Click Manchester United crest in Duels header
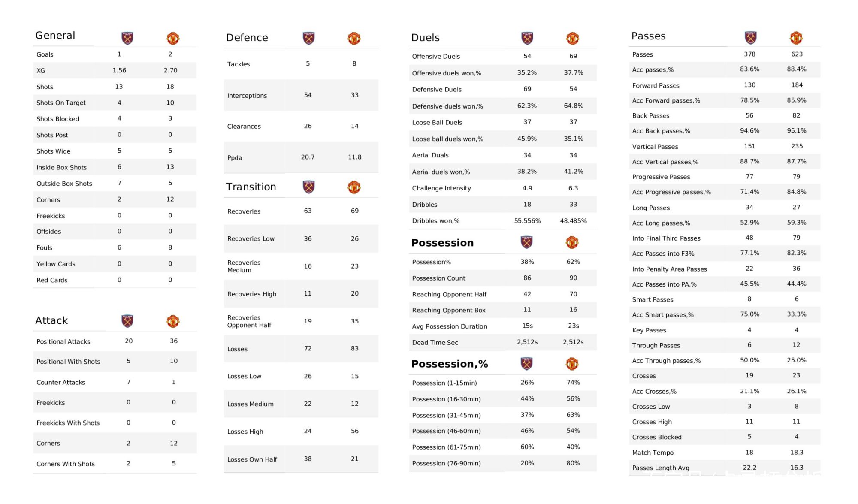Screen dimensions: 858x504 (573, 38)
